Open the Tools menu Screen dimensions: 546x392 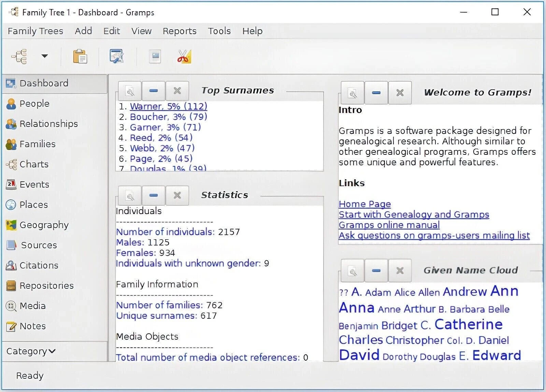(x=219, y=31)
